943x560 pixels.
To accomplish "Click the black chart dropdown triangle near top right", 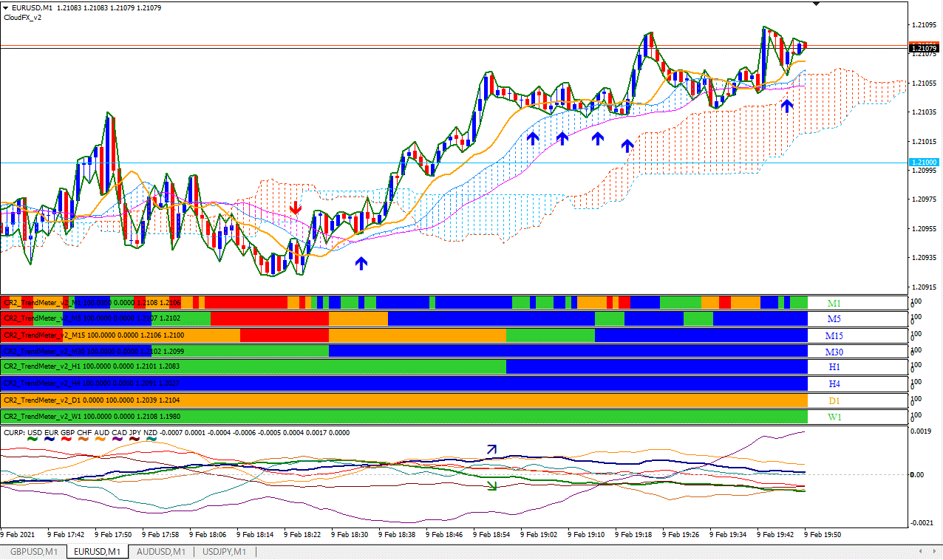I will pos(817,4).
